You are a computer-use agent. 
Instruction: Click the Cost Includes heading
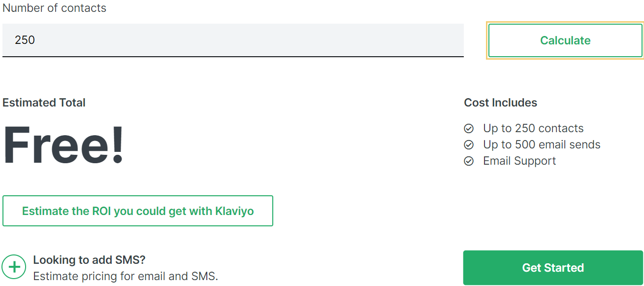500,103
